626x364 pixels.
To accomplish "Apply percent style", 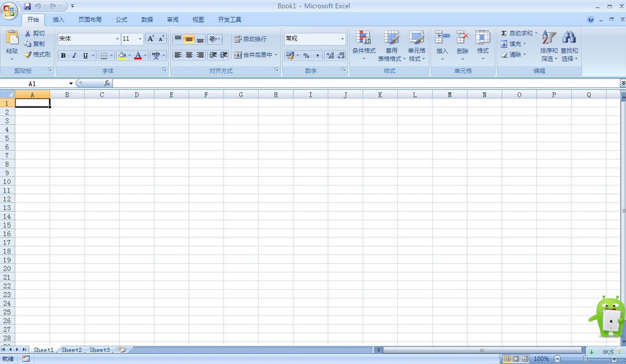I will (306, 55).
